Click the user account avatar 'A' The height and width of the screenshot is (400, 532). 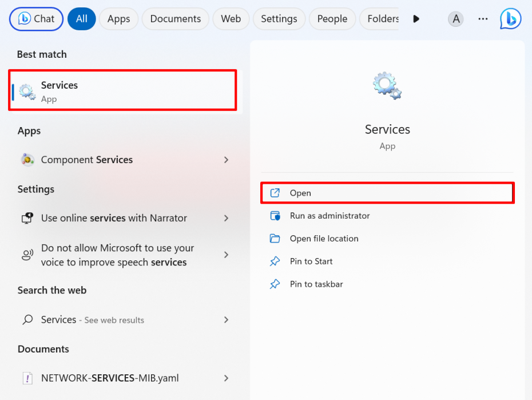(x=455, y=19)
